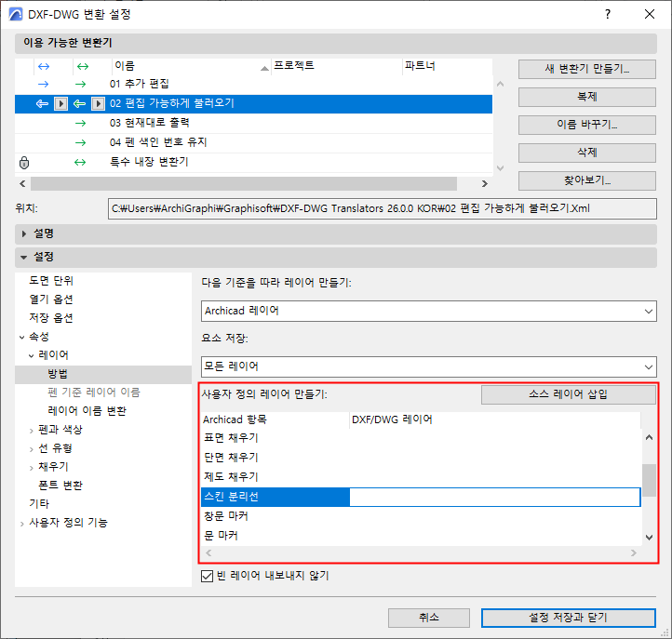
Task: Click the Archicad logo in the title bar
Action: (16, 14)
